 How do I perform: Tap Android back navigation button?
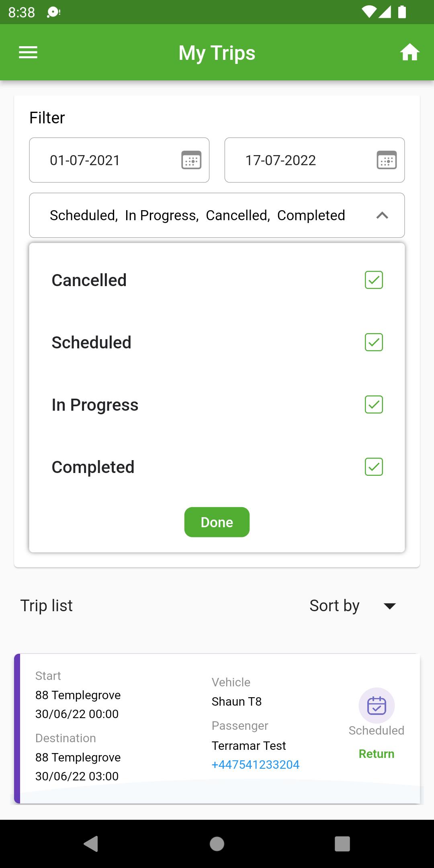(91, 843)
